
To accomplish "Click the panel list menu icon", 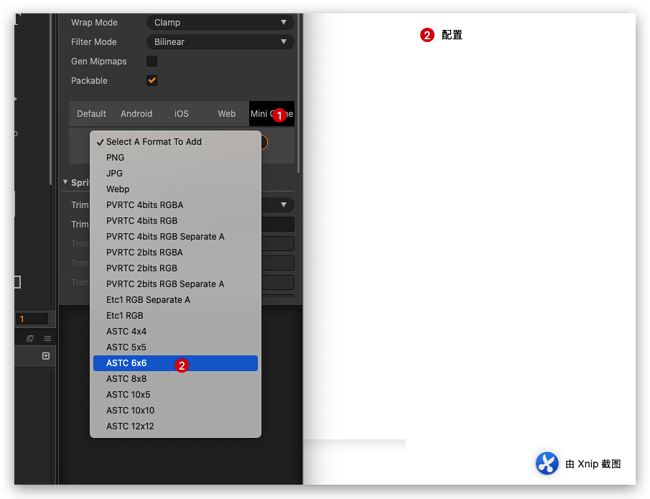I will 48,338.
